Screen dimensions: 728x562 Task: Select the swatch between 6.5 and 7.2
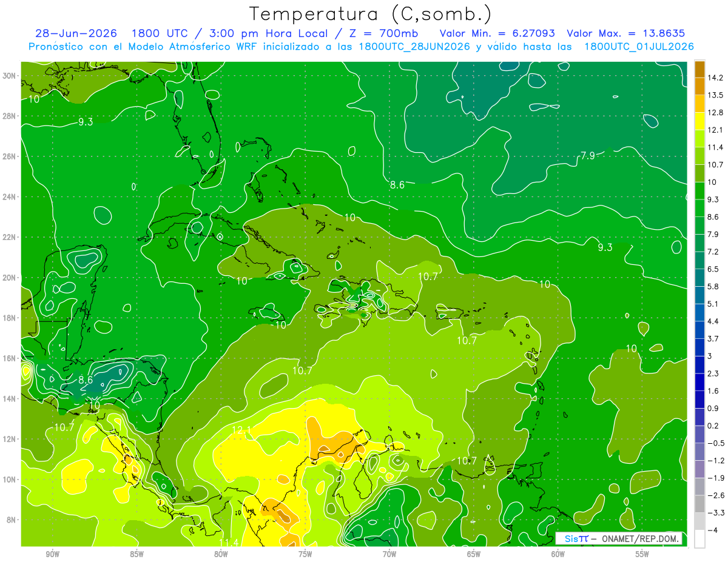[699, 261]
